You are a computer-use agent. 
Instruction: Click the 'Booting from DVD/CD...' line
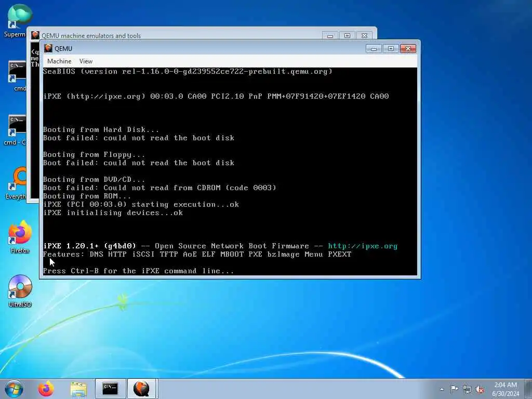[x=94, y=179]
